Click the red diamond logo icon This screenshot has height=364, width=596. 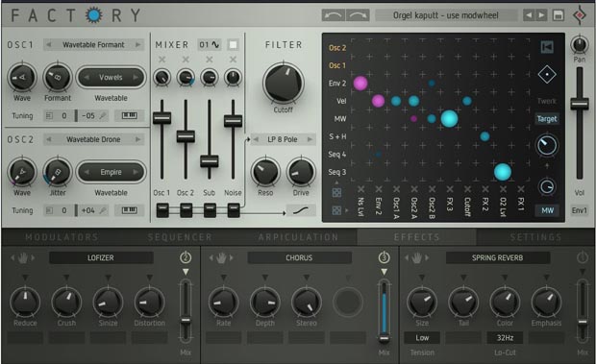click(580, 15)
